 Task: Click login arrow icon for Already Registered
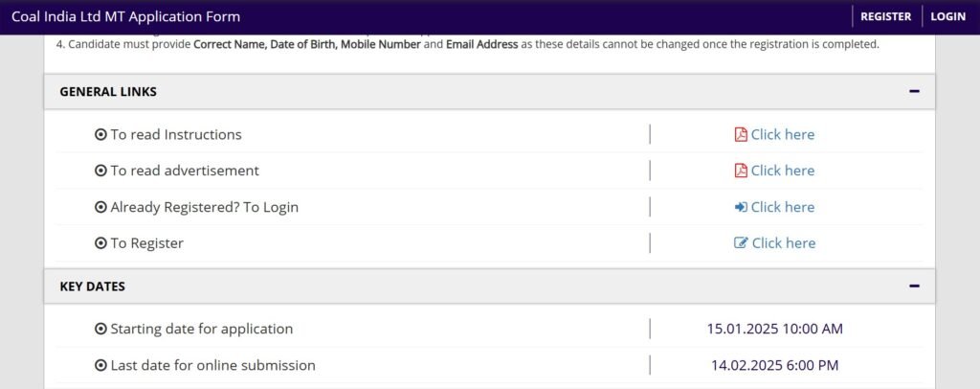(x=740, y=207)
